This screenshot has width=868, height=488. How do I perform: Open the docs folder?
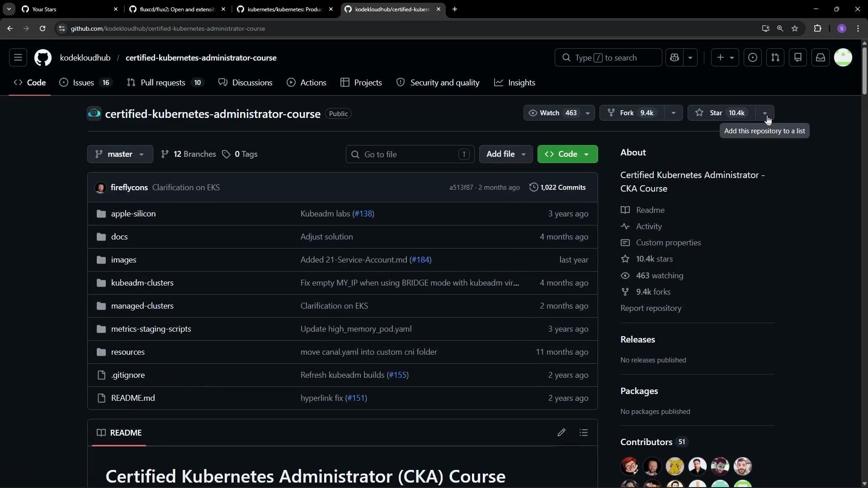tap(119, 237)
